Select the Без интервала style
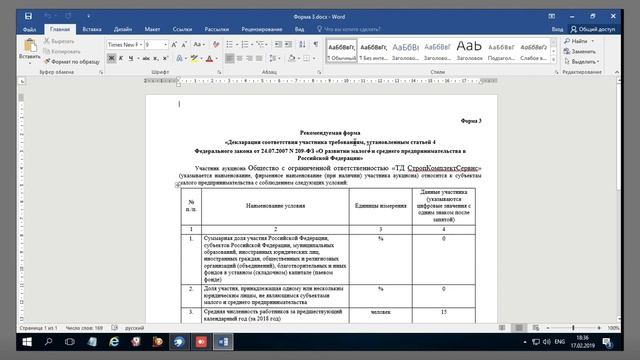 click(373, 51)
